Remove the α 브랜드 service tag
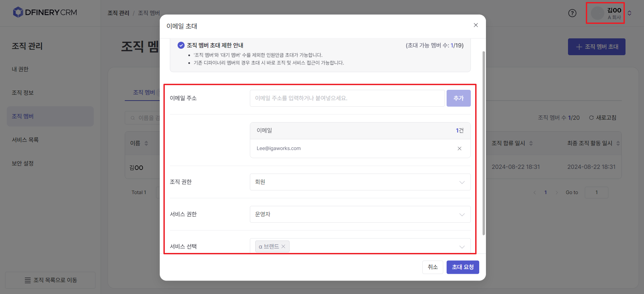This screenshot has height=294, width=644. [x=283, y=247]
